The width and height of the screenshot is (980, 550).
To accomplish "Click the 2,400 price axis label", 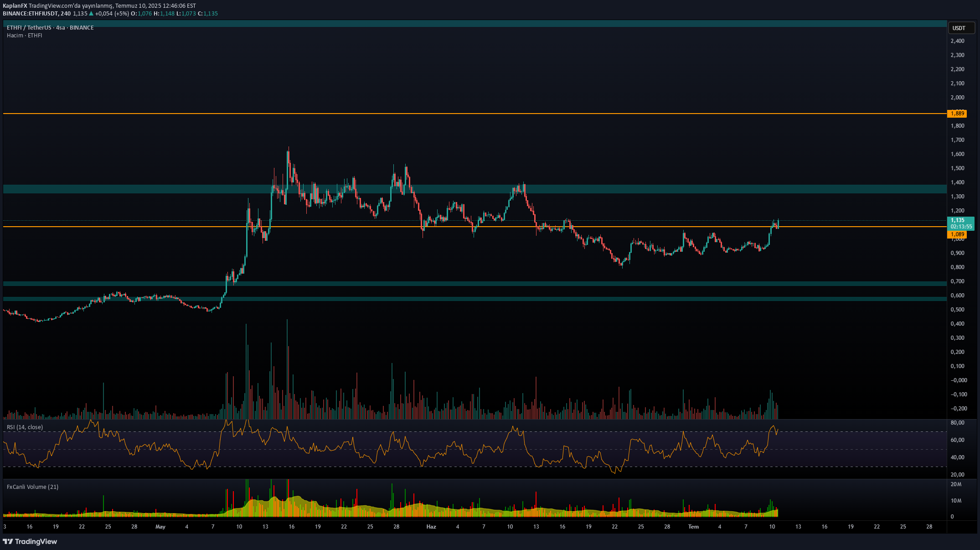I will pos(957,41).
